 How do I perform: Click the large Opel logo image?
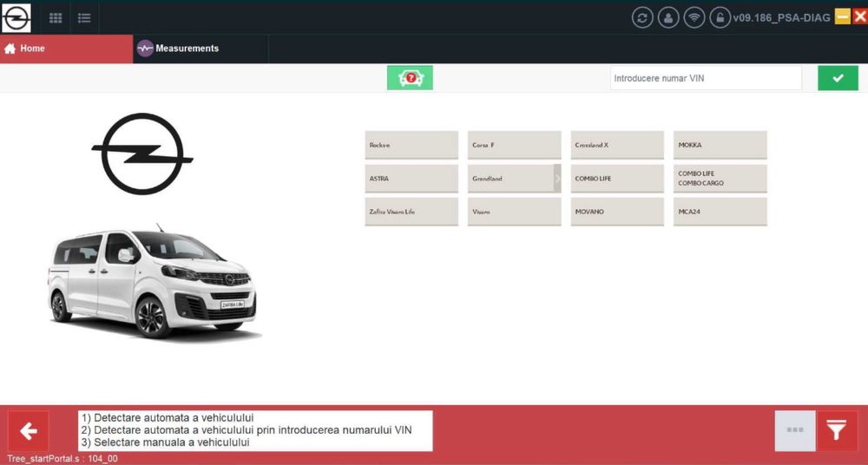[x=142, y=154]
